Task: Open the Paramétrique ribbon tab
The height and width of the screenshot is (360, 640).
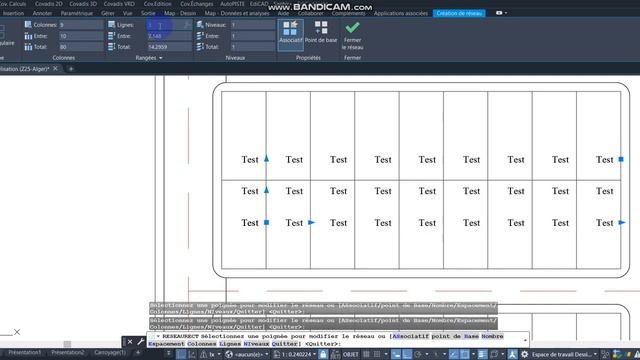Action: tap(77, 13)
